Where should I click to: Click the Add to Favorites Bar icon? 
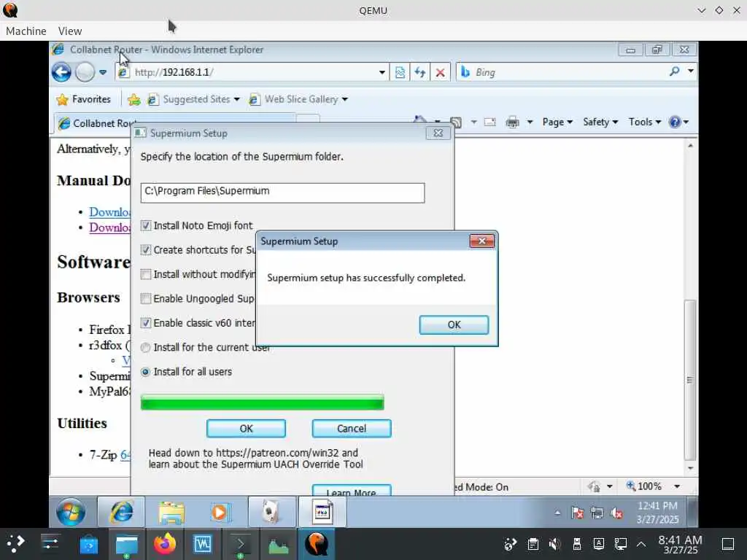(x=134, y=99)
